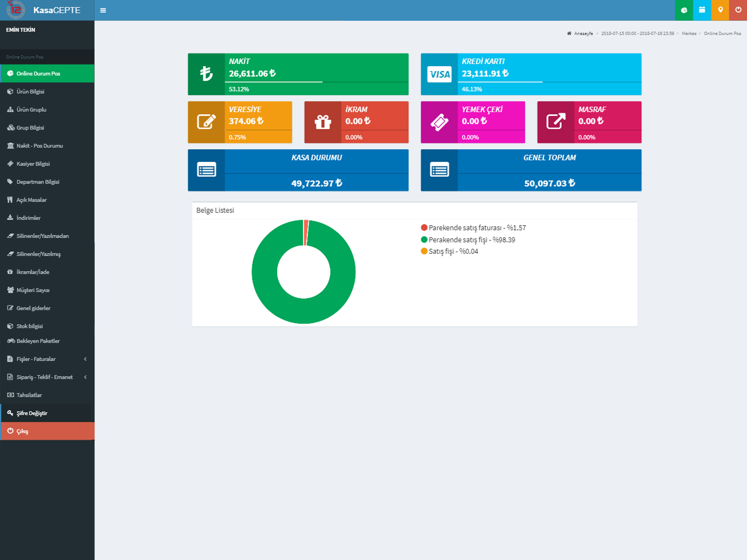
Task: Click KASA DURUMU total 49,722.97
Action: click(317, 183)
